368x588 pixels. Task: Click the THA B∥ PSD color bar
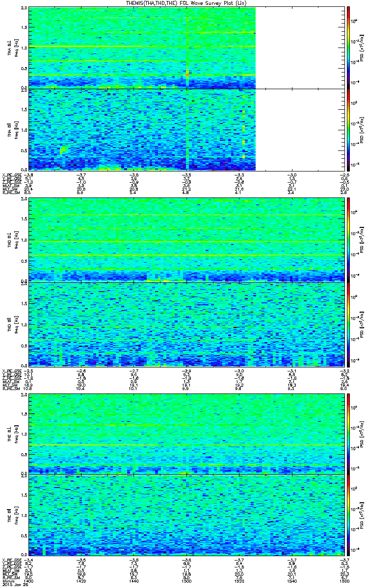[348, 129]
